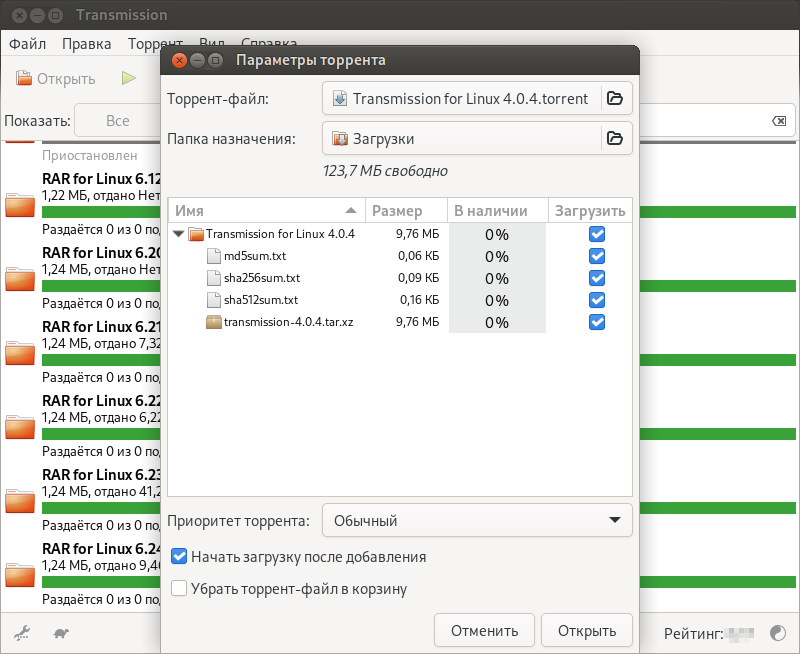Viewport: 800px width, 654px height.
Task: Click the sha512sum.txt file icon
Action: (214, 300)
